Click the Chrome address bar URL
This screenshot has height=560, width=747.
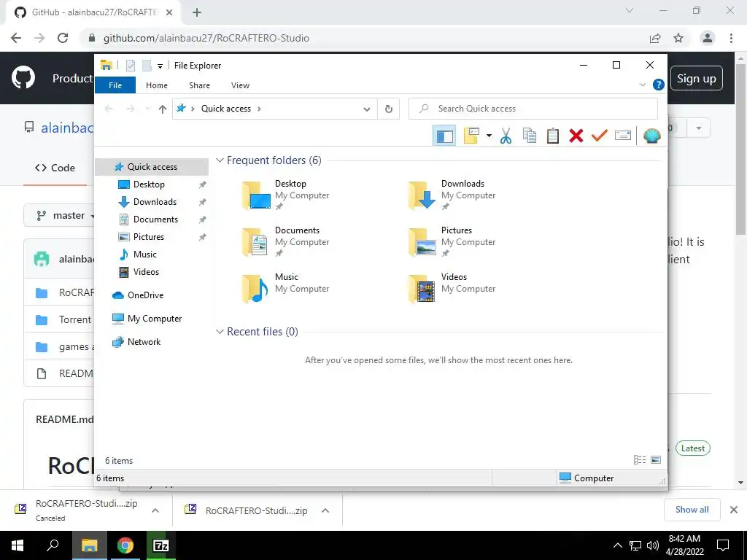pyautogui.click(x=206, y=38)
